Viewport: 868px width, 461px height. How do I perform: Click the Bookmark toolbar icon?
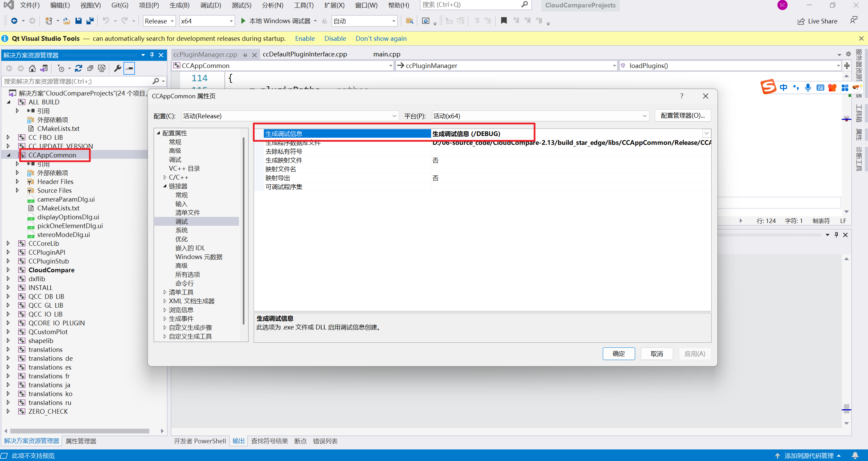(x=504, y=21)
